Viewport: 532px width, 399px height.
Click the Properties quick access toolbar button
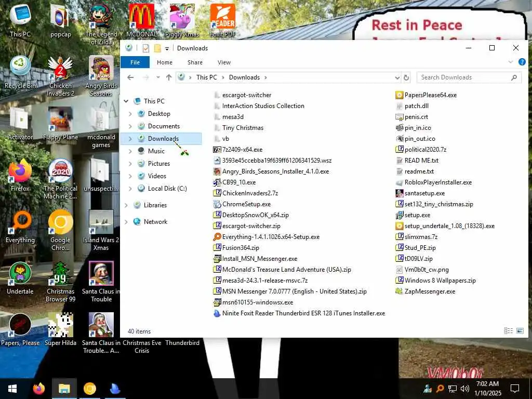[x=146, y=48]
